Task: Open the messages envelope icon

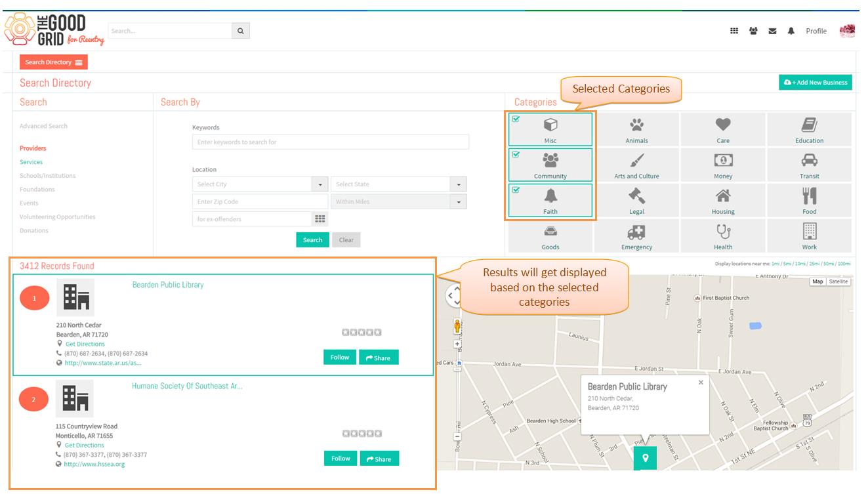Action: tap(772, 31)
